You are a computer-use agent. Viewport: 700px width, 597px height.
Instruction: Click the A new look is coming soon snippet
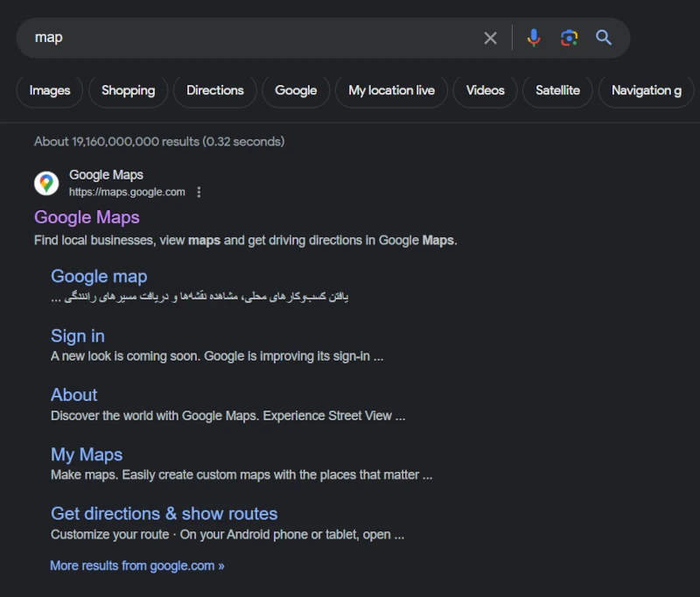pyautogui.click(x=217, y=356)
